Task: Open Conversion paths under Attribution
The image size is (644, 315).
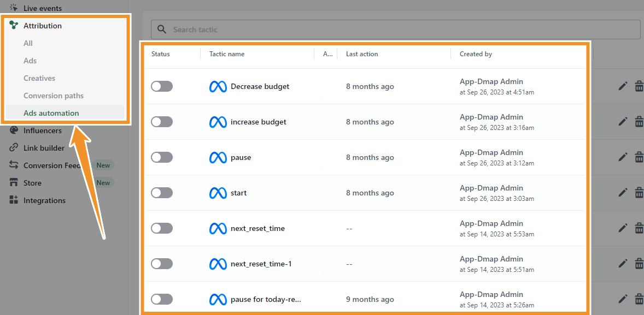Action: (54, 96)
